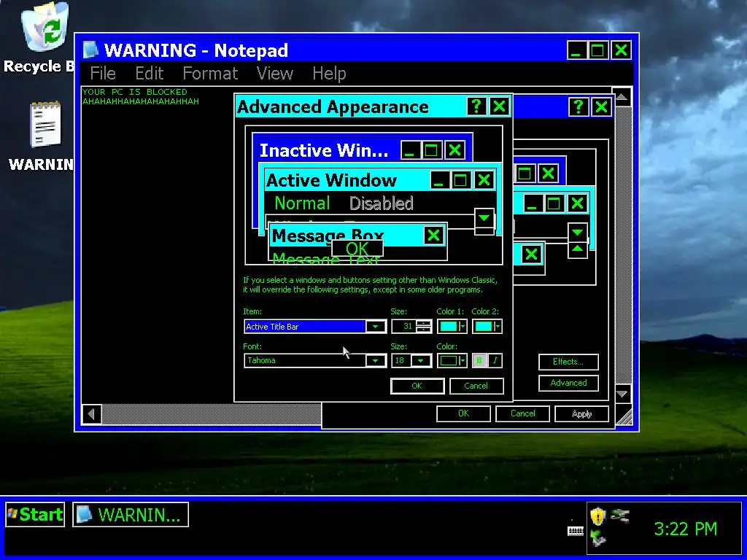The height and width of the screenshot is (560, 747).
Task: Click the Effects... button in the background dialog
Action: click(568, 362)
